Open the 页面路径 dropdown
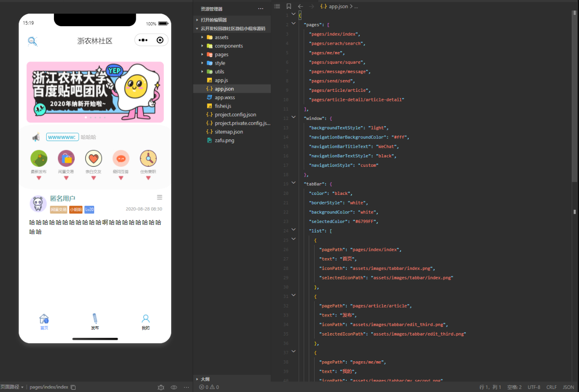Viewport: 579px width, 392px height. pos(12,387)
